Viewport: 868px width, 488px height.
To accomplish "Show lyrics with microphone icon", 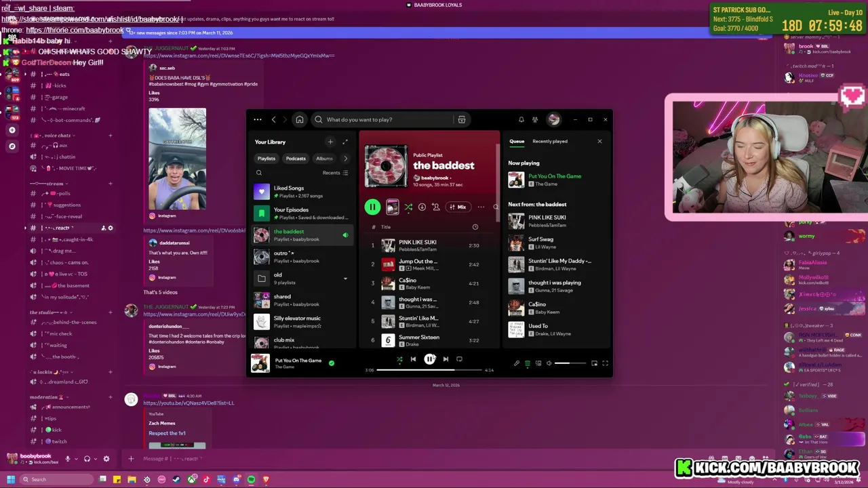I will click(517, 363).
